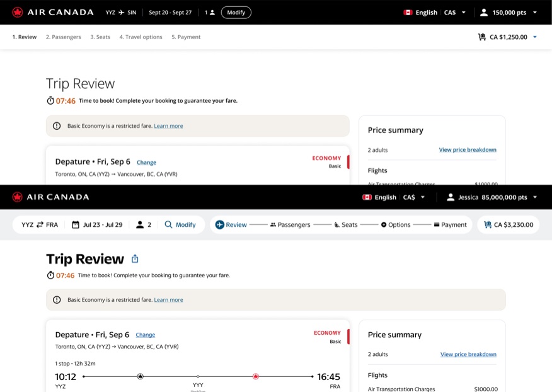Click the '1 stop • 12h 32m' text
The width and height of the screenshot is (552, 392).
tap(75, 364)
